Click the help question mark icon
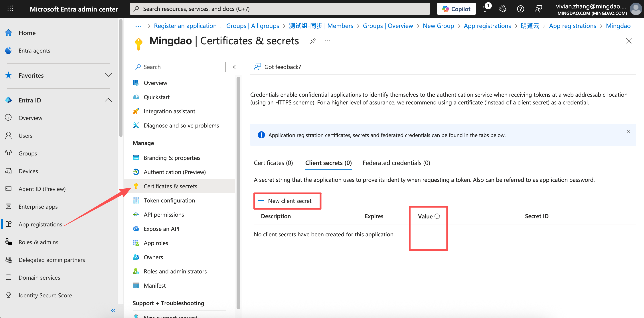The width and height of the screenshot is (644, 318). (520, 9)
